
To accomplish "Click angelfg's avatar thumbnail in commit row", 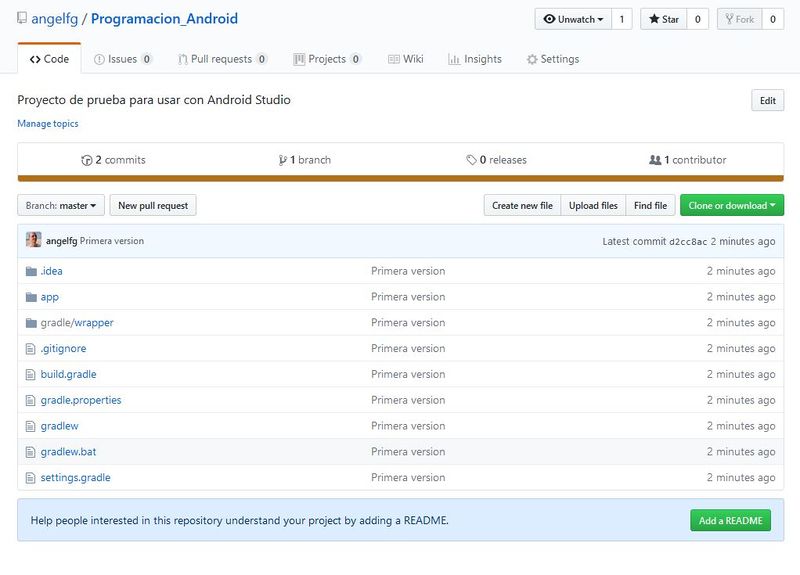I will coord(34,240).
